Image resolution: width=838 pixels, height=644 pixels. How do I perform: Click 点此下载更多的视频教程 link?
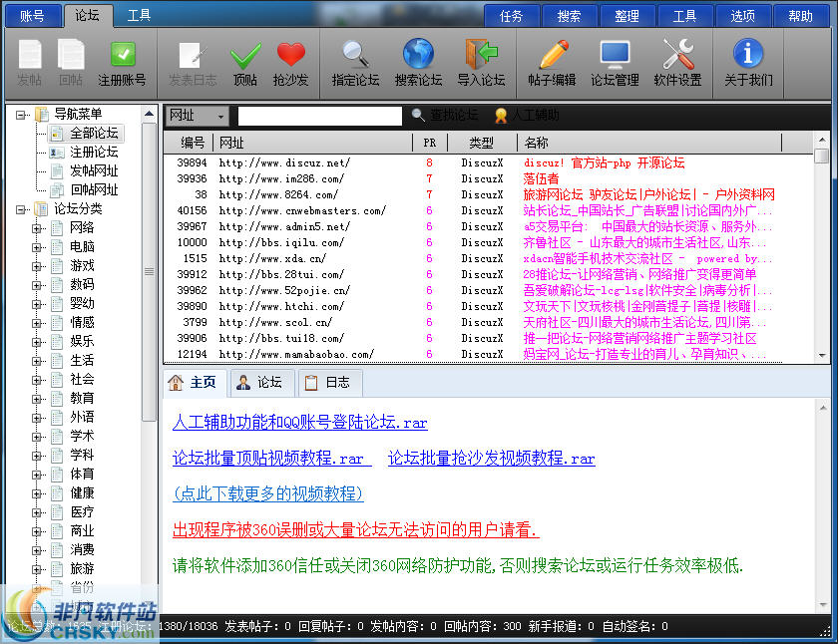coord(268,493)
